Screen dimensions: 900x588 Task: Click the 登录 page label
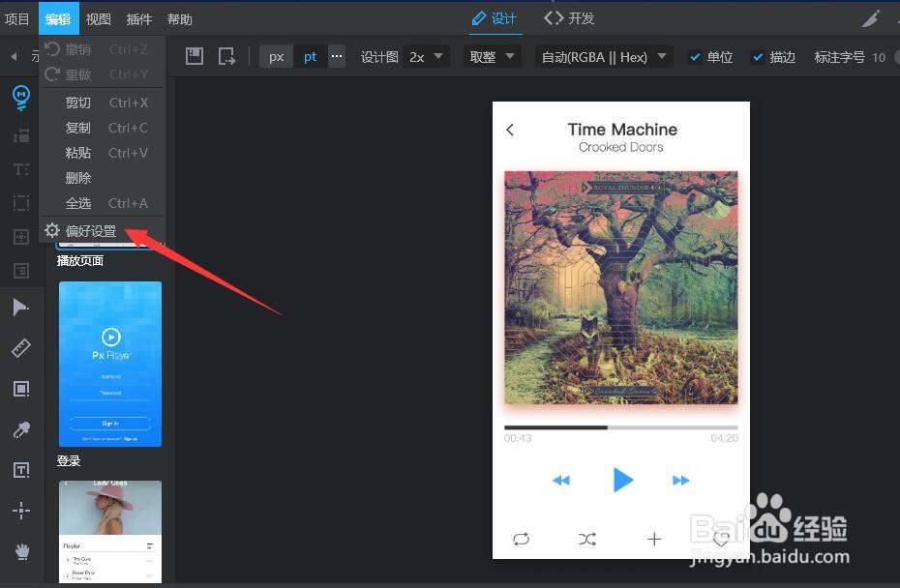[69, 460]
